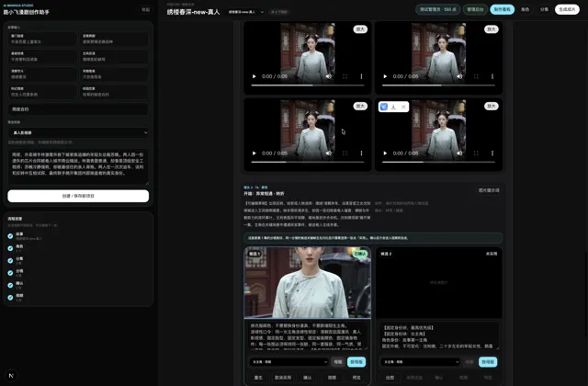The width and height of the screenshot is (588, 386).
Task: Close the download popup on bottom-right video
Action: [403, 107]
